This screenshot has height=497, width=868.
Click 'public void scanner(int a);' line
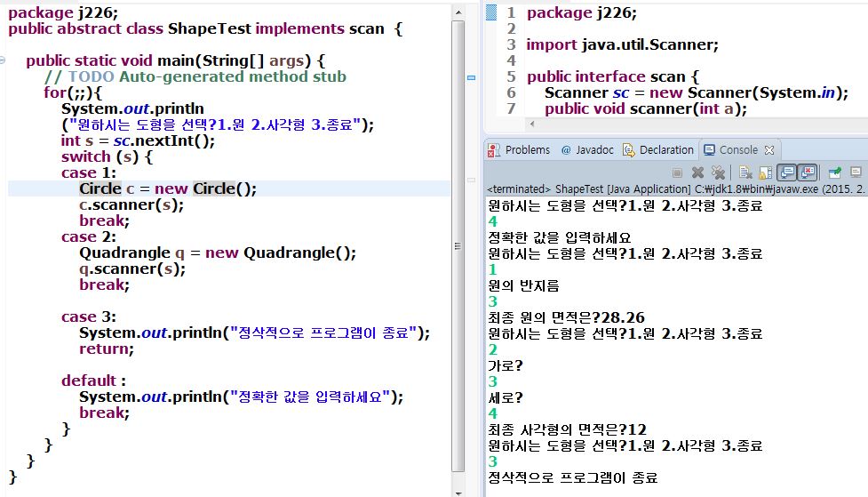click(x=646, y=108)
